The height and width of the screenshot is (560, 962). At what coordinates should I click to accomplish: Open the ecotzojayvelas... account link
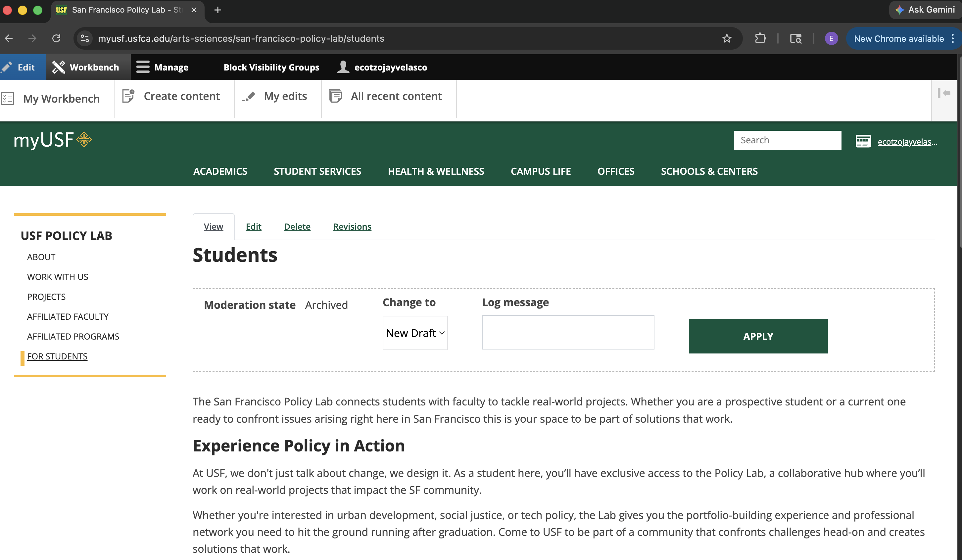pyautogui.click(x=907, y=142)
